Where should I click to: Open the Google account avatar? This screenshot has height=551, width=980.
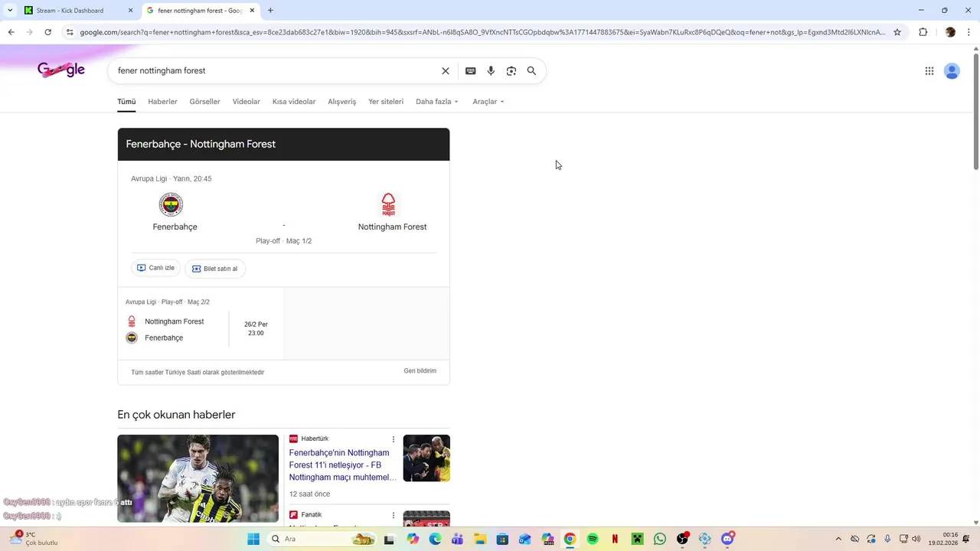pos(952,71)
